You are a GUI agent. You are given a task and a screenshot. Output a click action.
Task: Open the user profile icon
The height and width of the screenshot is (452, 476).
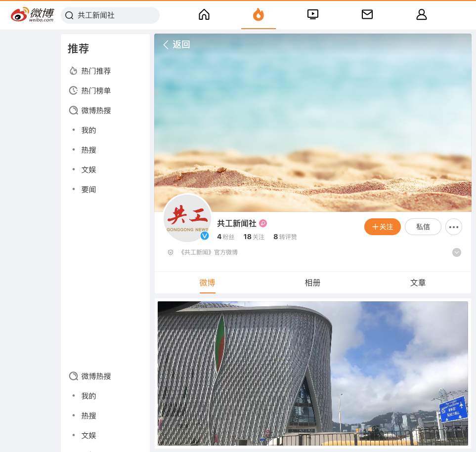point(421,15)
